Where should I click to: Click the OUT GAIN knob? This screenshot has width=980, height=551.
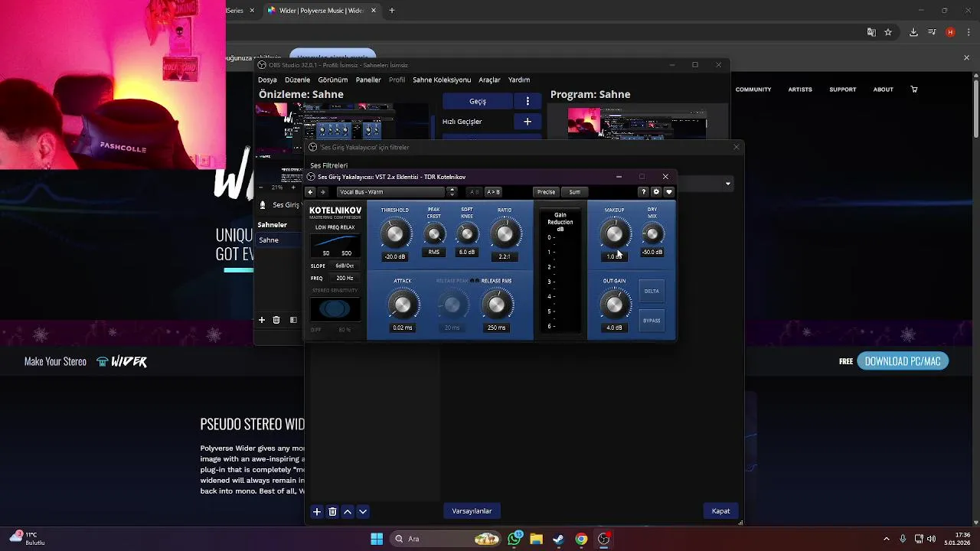(614, 305)
